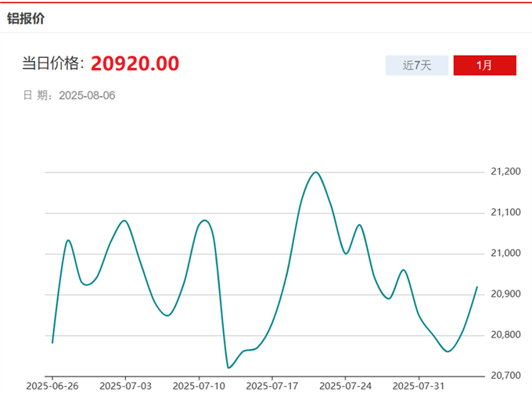Select the 2025-07-10 x-axis date

pos(198,386)
